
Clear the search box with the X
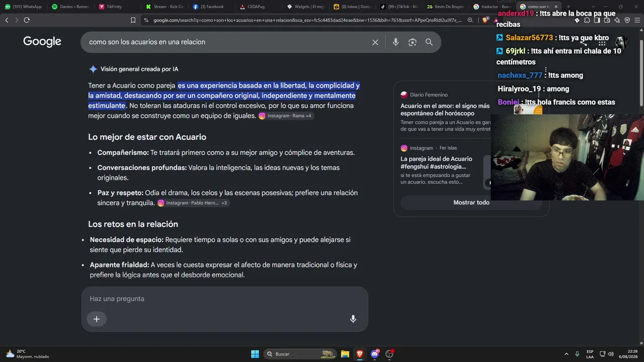[x=375, y=42]
